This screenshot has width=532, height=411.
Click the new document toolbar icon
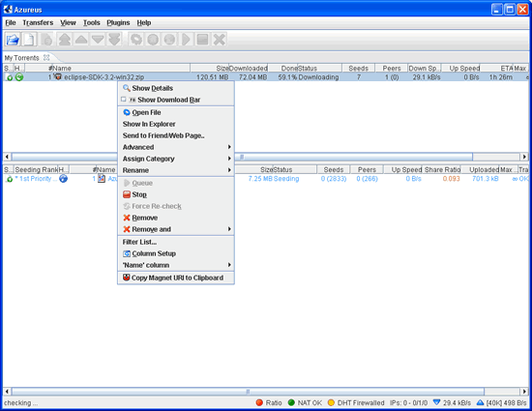(29, 40)
